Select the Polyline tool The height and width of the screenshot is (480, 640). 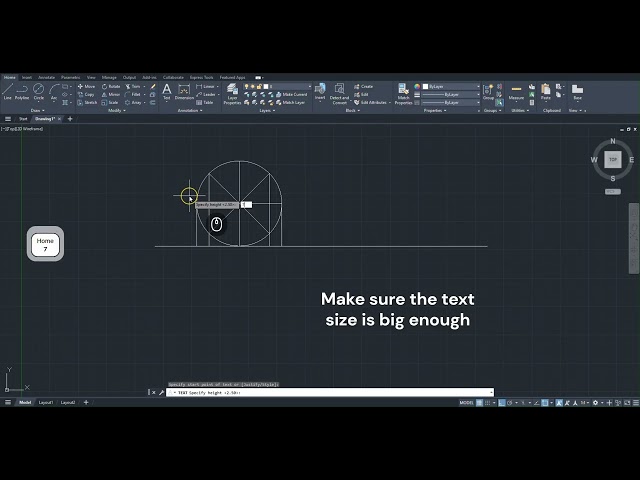(22, 91)
